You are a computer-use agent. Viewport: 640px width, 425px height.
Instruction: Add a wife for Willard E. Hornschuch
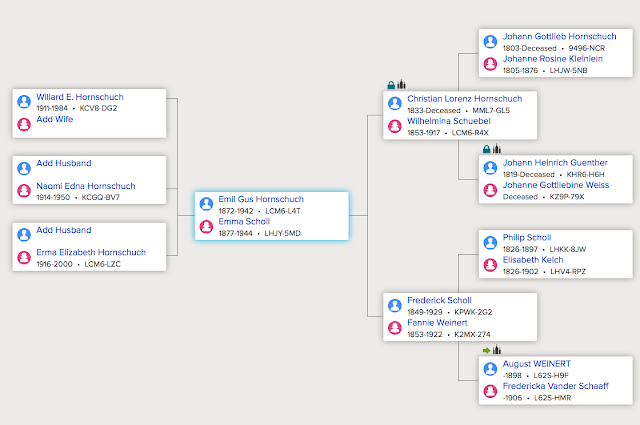pos(54,119)
